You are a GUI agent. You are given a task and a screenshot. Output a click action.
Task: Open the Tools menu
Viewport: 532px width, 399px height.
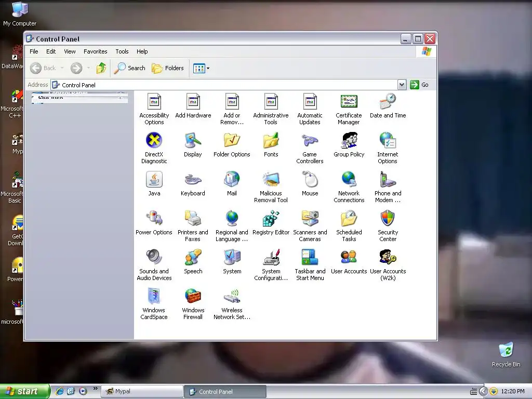[x=122, y=51]
